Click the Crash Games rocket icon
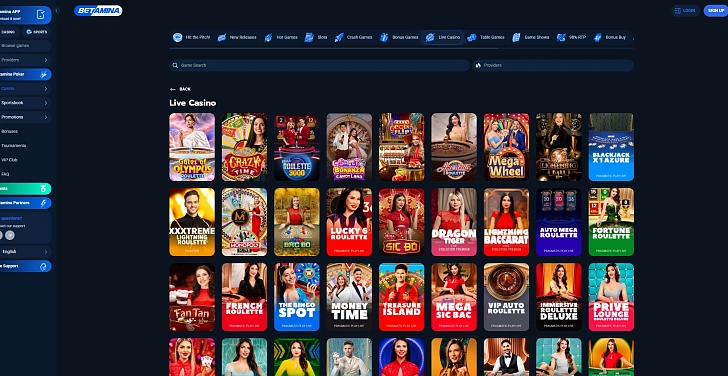 [x=339, y=37]
